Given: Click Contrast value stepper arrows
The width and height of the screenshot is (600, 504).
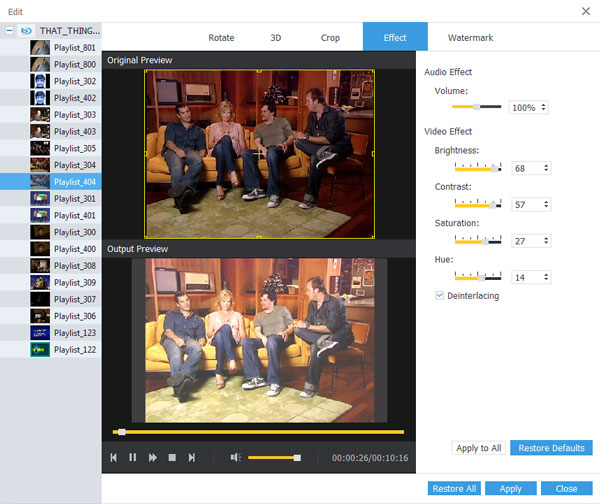Looking at the screenshot, I should click(x=546, y=204).
